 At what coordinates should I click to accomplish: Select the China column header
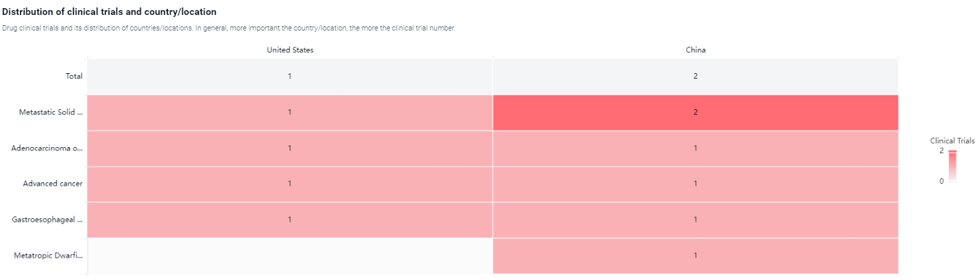coord(695,50)
